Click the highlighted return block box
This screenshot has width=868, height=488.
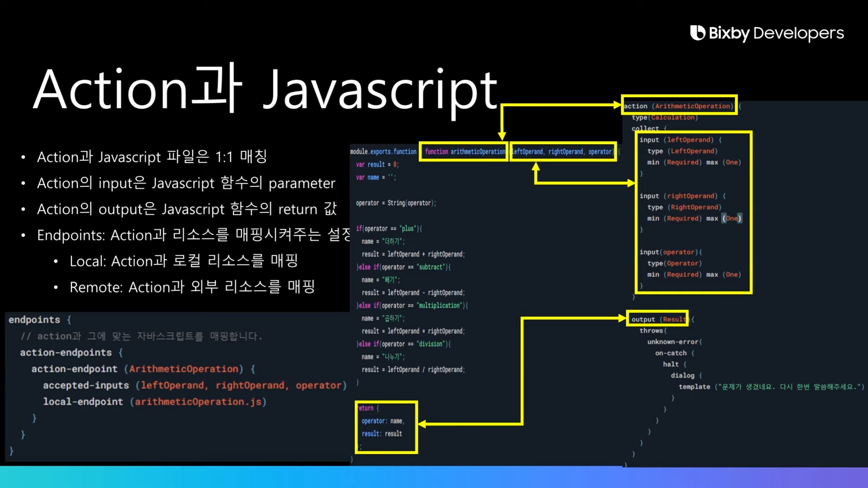pyautogui.click(x=386, y=427)
